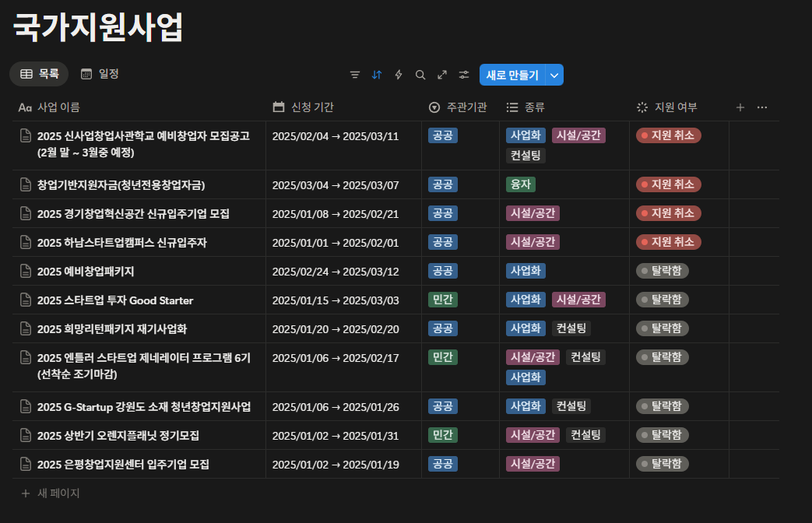Click page icon of 2025 하남스타트업캠퍼스 row

coord(26,242)
